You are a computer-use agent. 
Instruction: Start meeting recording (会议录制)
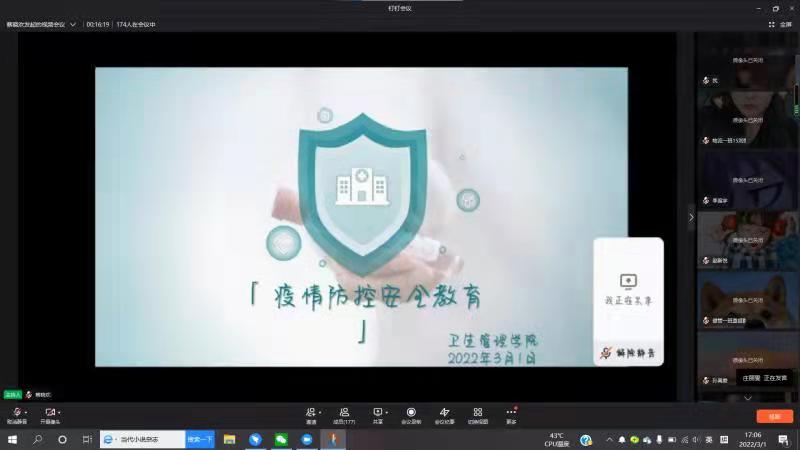click(x=411, y=415)
